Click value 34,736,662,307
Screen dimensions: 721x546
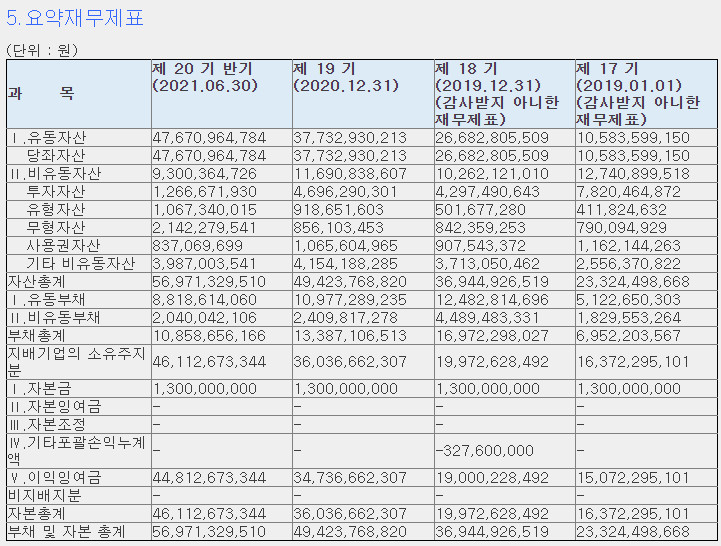[350, 478]
